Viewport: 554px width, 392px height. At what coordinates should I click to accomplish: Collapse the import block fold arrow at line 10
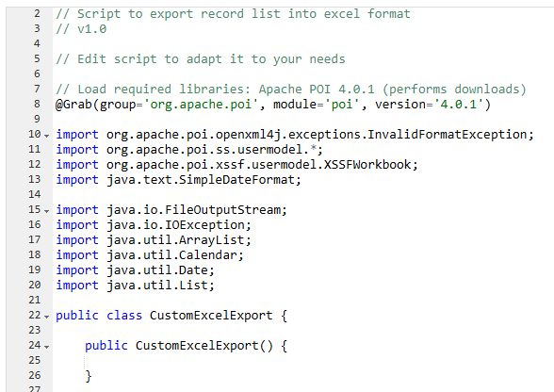47,136
